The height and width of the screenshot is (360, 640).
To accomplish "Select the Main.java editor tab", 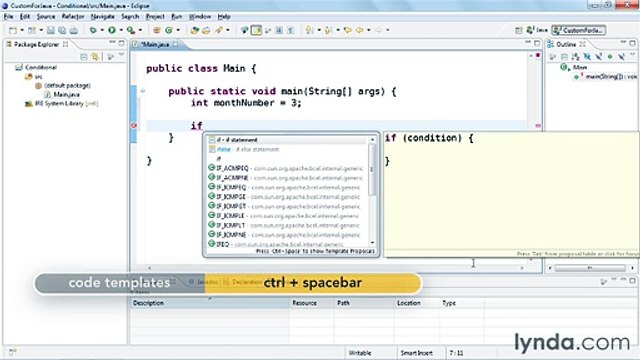I will pyautogui.click(x=154, y=44).
